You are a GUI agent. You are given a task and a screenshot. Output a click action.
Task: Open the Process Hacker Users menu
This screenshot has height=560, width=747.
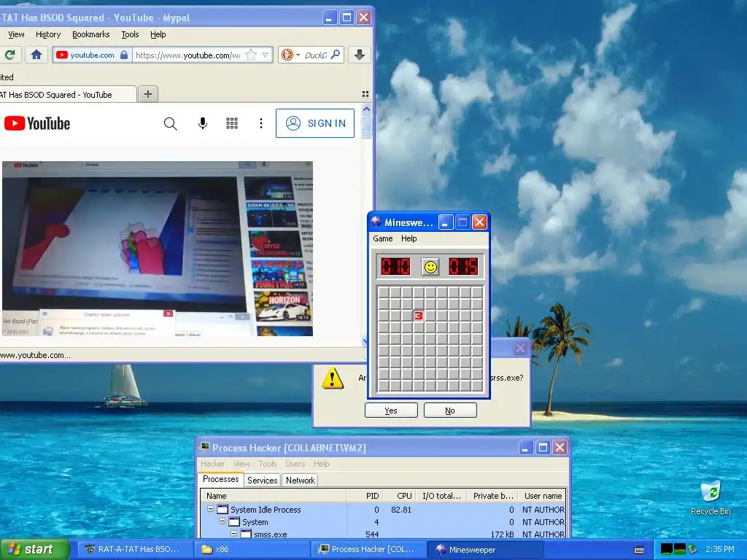[295, 464]
